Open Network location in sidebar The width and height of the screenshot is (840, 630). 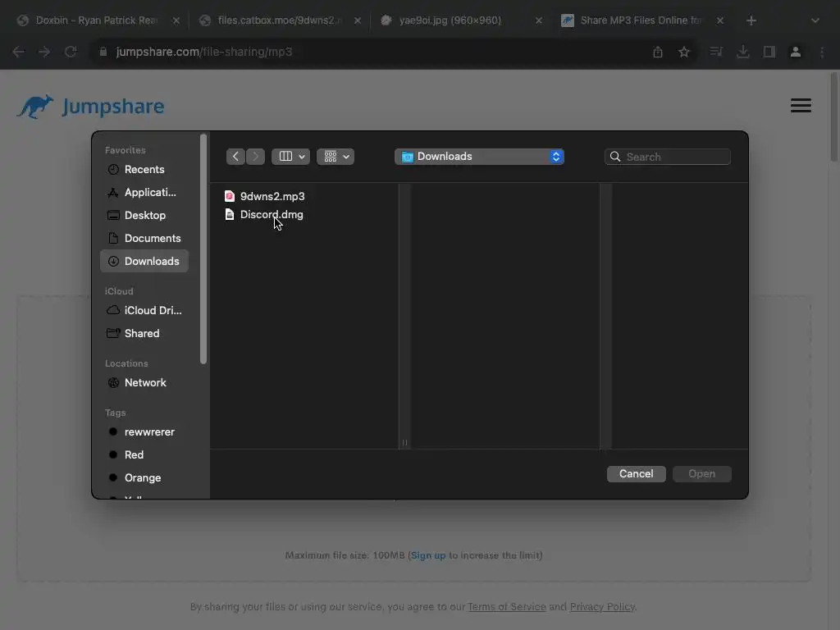[144, 383]
